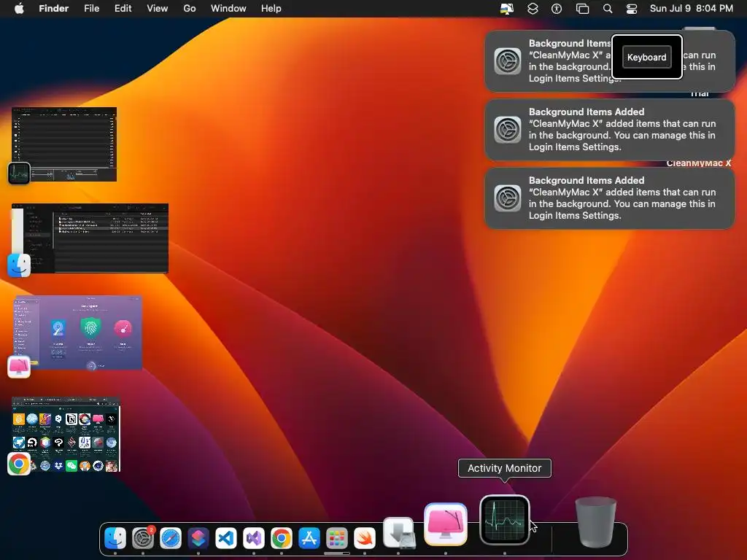Switch to the Activity Monitor window thumbnail

pos(64,144)
